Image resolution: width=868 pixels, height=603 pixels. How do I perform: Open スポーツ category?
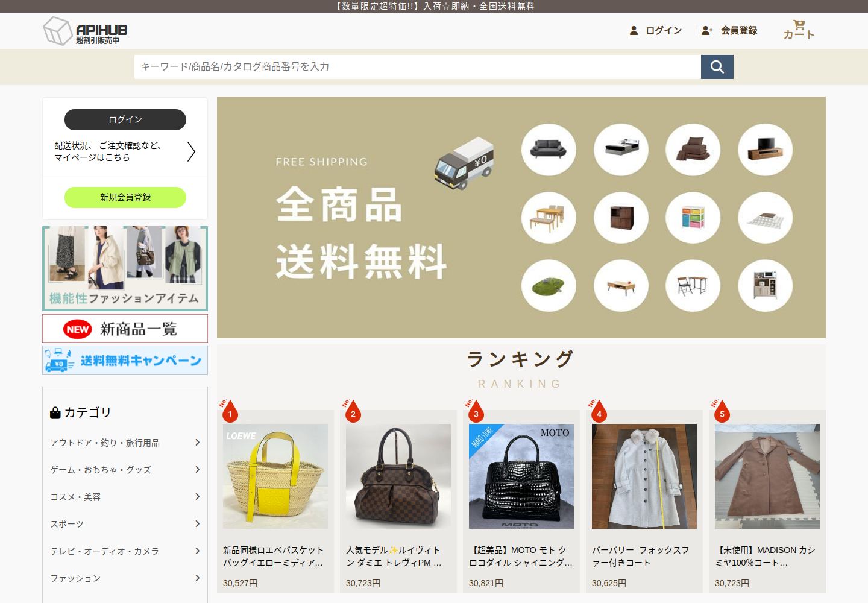[x=67, y=524]
